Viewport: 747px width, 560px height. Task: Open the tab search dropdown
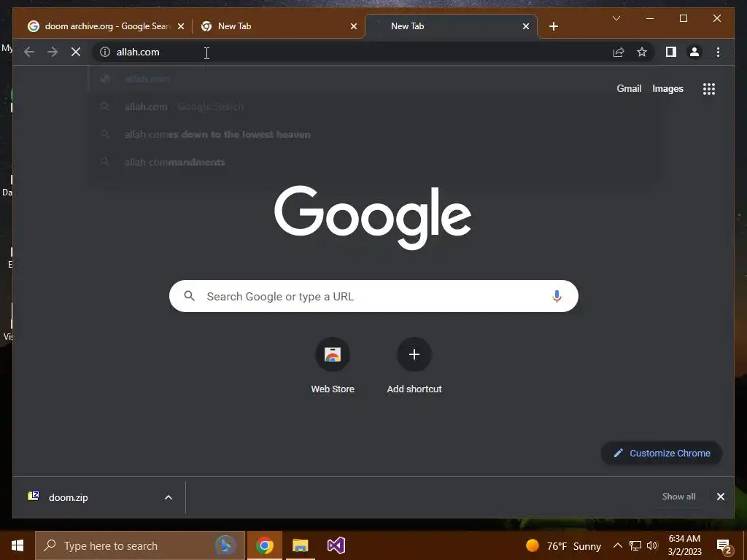click(616, 18)
